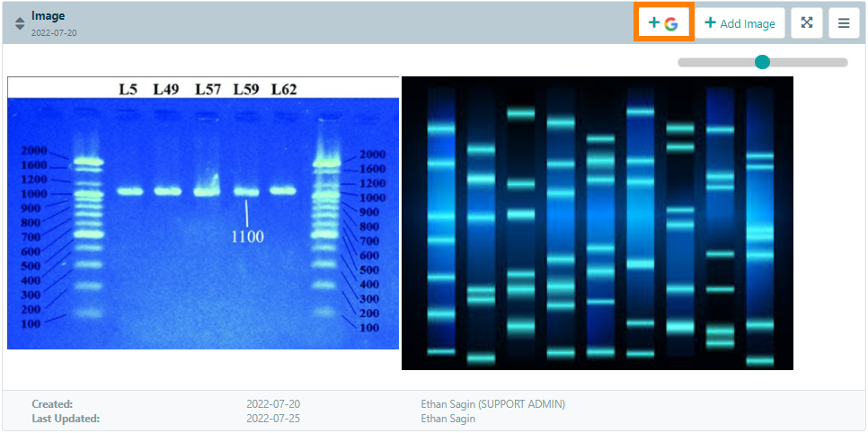The image size is (868, 433).
Task: Click lane label L49 in gel image
Action: pos(166,89)
